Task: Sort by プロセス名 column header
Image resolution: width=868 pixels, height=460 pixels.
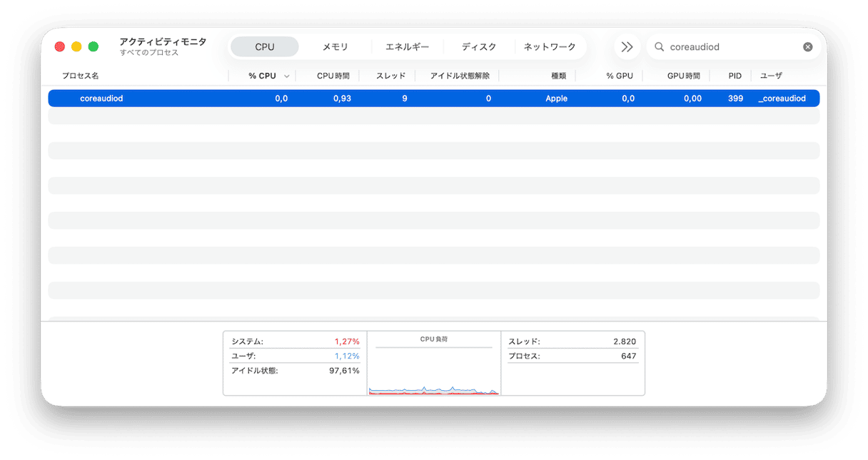Action: pyautogui.click(x=80, y=76)
